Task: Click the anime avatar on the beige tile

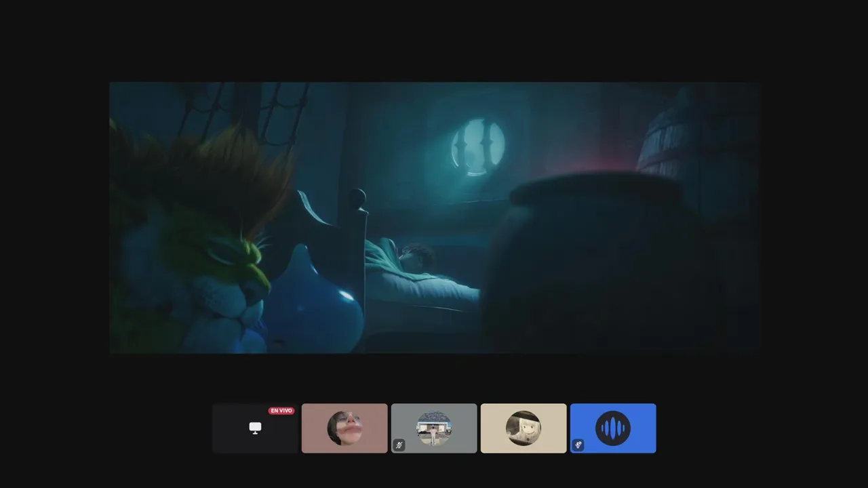Action: click(x=524, y=428)
